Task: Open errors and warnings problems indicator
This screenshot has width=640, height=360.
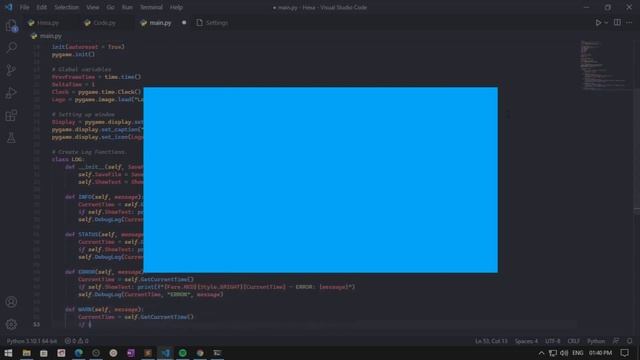Action: (x=76, y=341)
